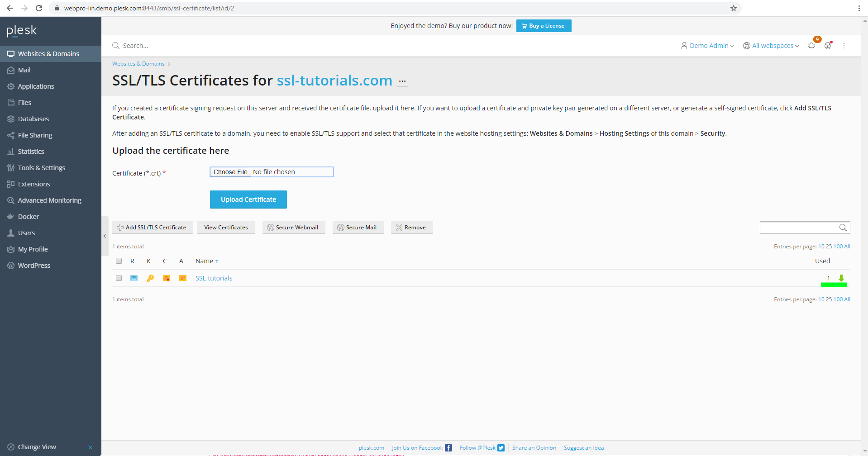Click the CA certificate icon for SSL-tutorials
Screen dimensions: 868x456
pyautogui.click(x=183, y=278)
